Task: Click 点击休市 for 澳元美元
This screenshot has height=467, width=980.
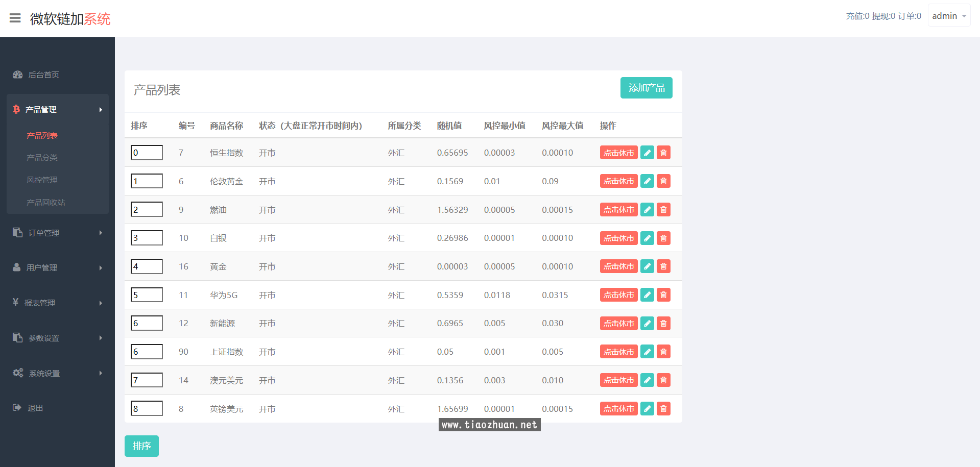Action: [x=619, y=380]
